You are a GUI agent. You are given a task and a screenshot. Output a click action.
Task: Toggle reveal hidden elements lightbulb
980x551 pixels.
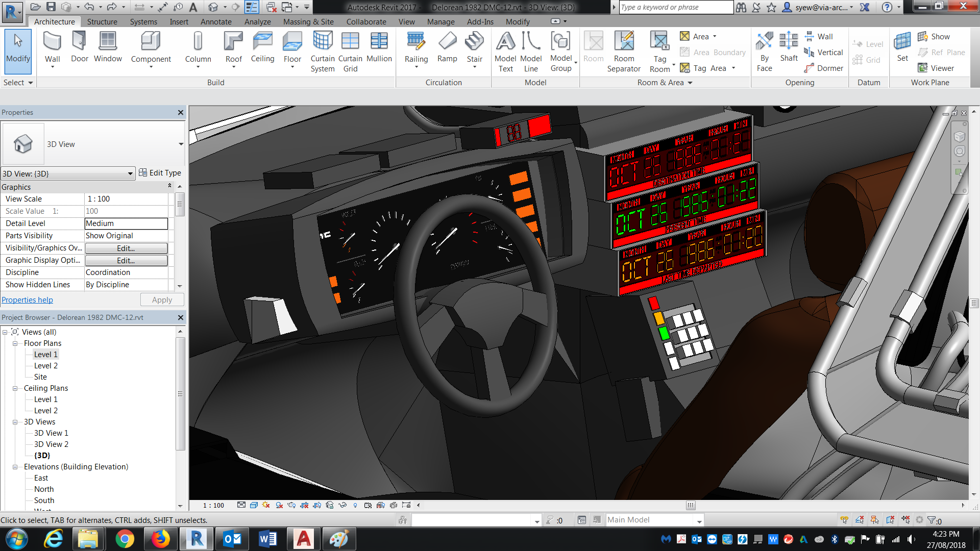[x=355, y=505]
